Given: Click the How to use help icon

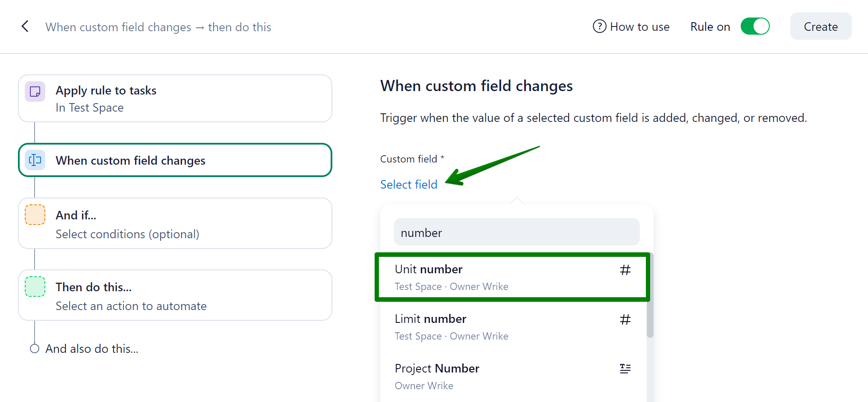Looking at the screenshot, I should click(x=599, y=27).
